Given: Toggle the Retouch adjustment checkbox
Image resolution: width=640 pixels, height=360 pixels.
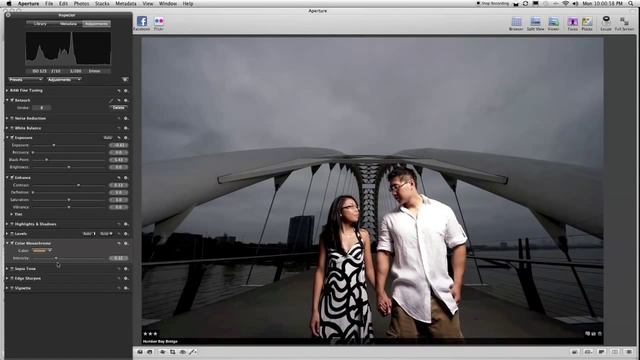Looking at the screenshot, I should (12, 100).
